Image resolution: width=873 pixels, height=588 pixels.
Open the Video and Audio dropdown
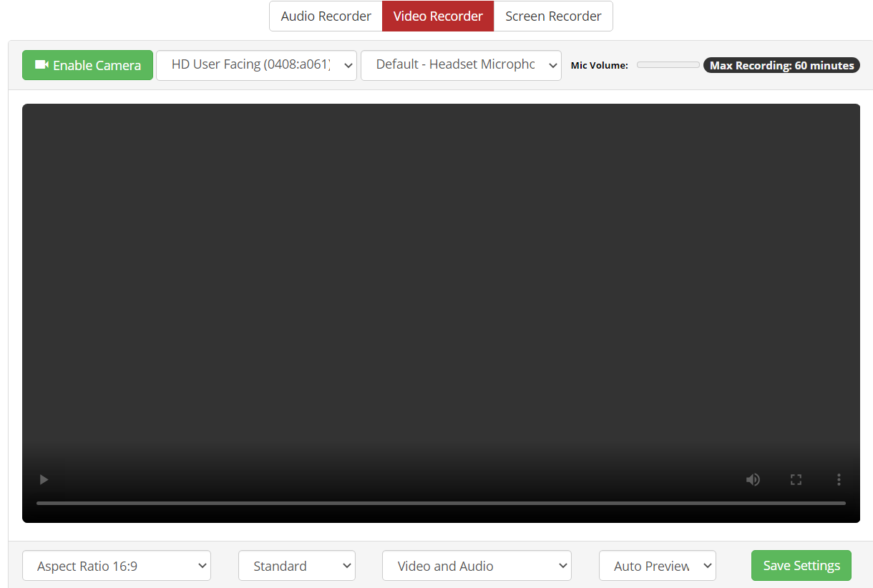[477, 566]
